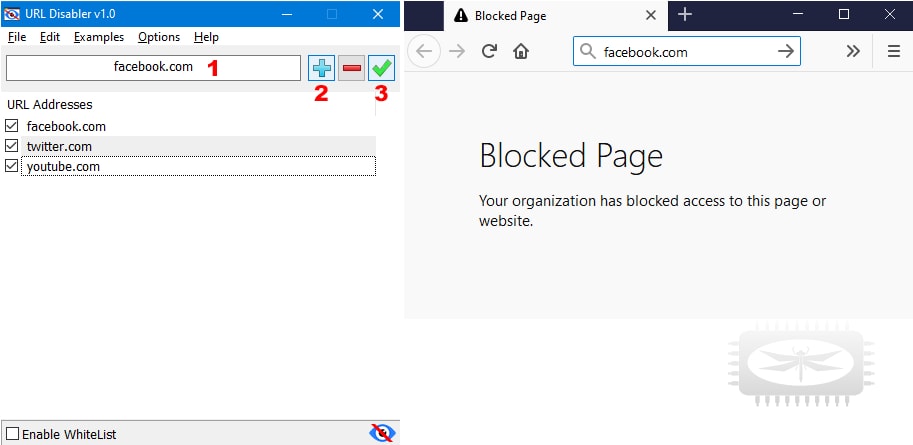
Task: Close the URL Disabler window
Action: pyautogui.click(x=378, y=14)
